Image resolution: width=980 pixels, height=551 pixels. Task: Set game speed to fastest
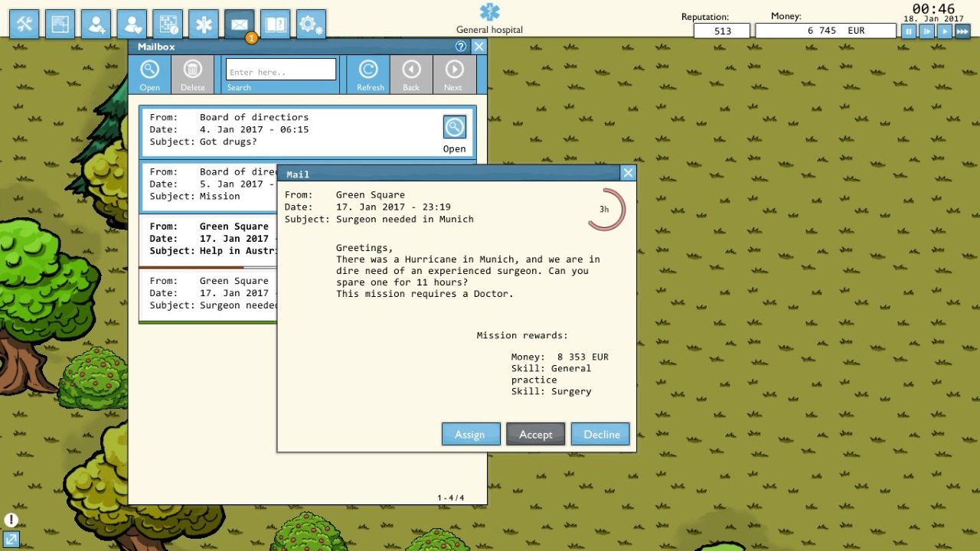tap(962, 31)
